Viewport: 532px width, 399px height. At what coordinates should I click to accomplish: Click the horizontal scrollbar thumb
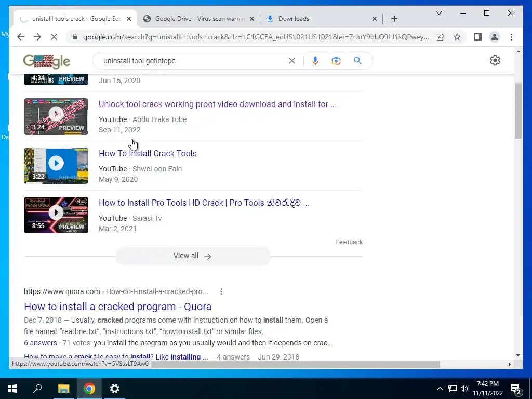(295, 364)
